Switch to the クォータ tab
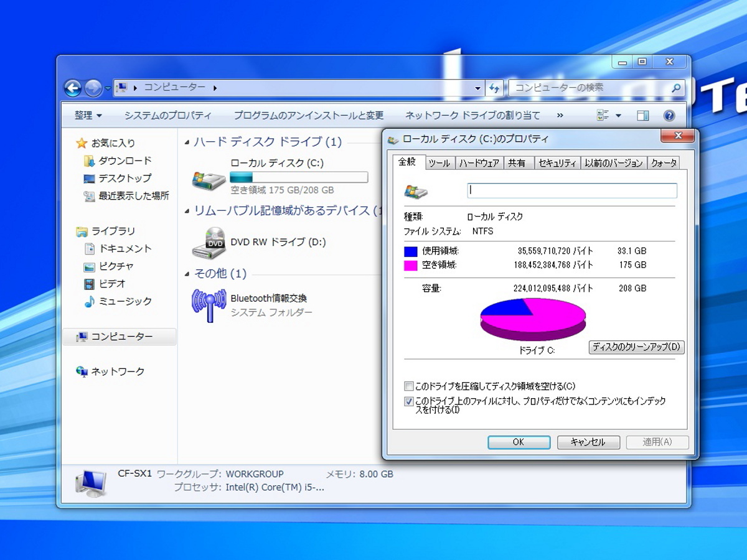 (664, 163)
